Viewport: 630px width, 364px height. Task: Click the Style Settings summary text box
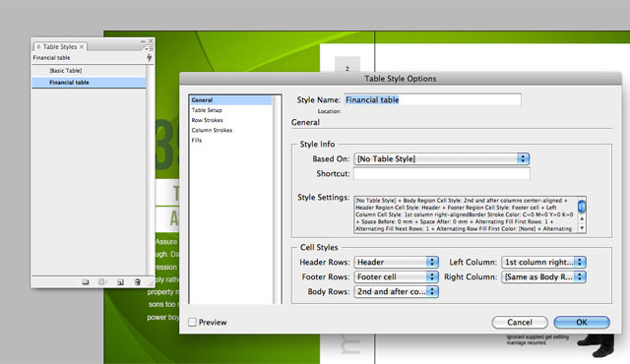pos(466,214)
